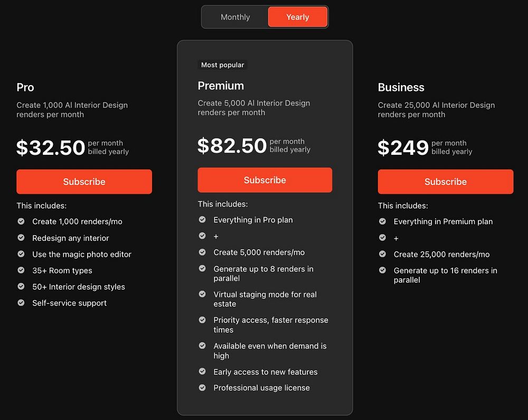Click checkmark beside Use the magic photo editor
The image size is (528, 420).
pos(21,254)
